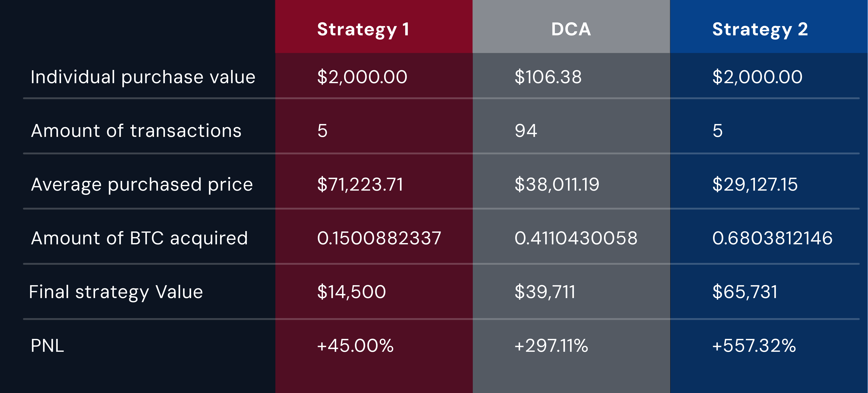Select the 94 transactions cell
Screen dimensions: 868x393
[x=526, y=131]
